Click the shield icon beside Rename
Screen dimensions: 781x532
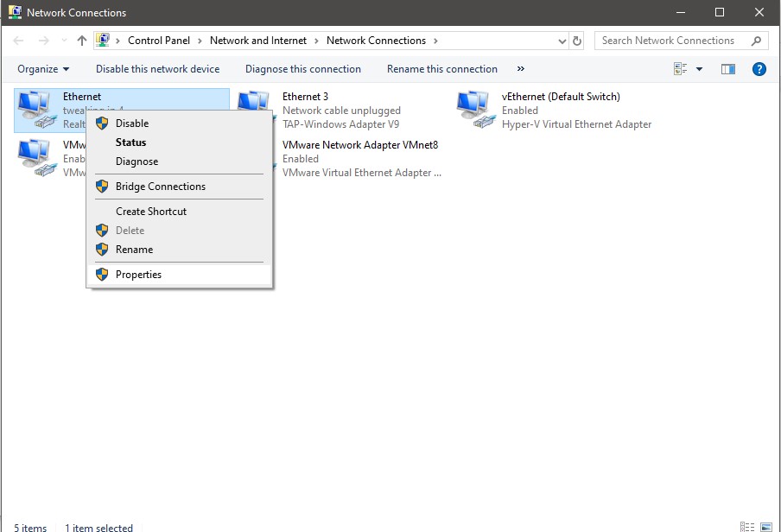pyautogui.click(x=102, y=250)
